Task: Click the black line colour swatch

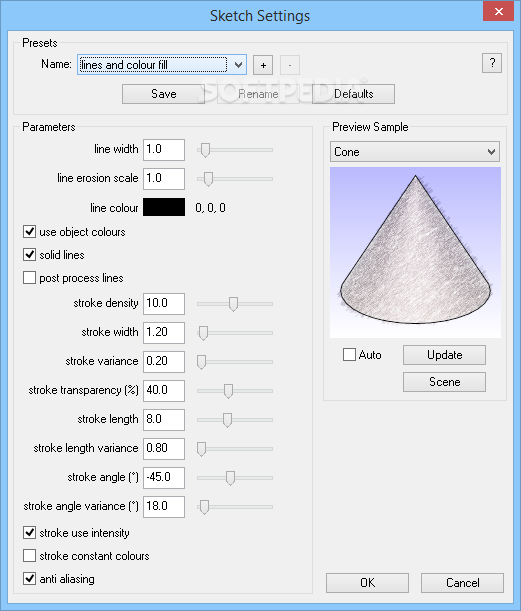Action: [x=164, y=207]
